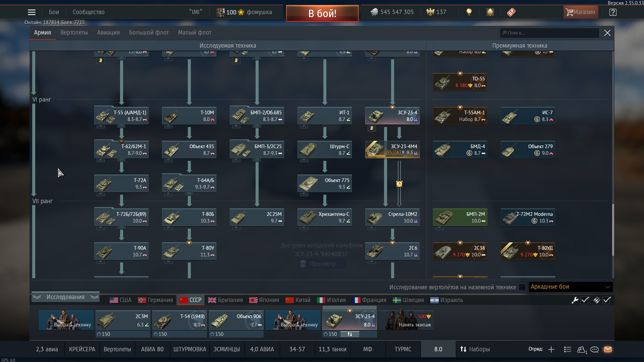The width and height of the screenshot is (644, 362).
Task: Expand the Т-64А/Б vehicle group
Action: [x=189, y=193]
